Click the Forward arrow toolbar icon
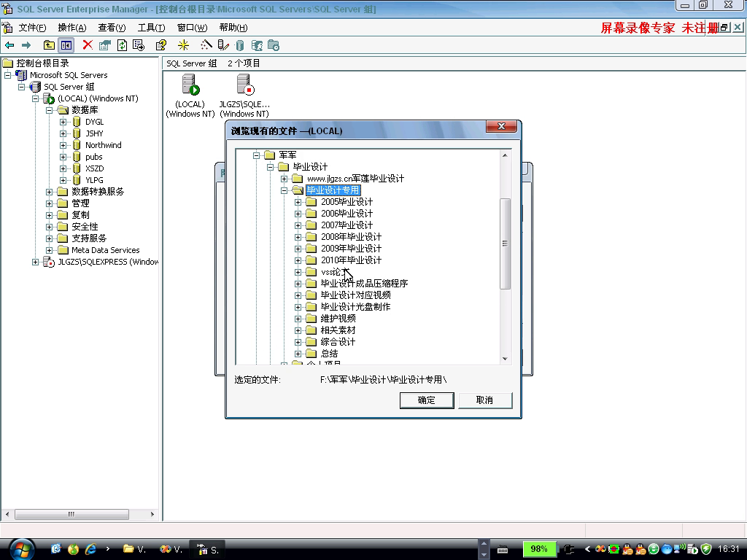The height and width of the screenshot is (560, 747). 26,45
